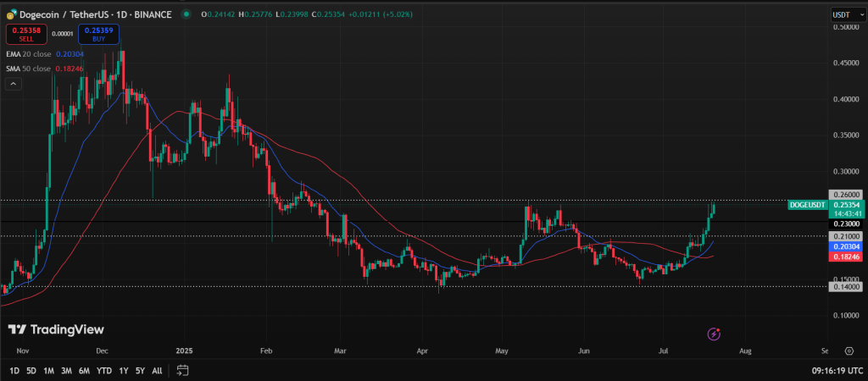Click the 0.14000 horizontal line price label
868x381 pixels.
coord(847,286)
